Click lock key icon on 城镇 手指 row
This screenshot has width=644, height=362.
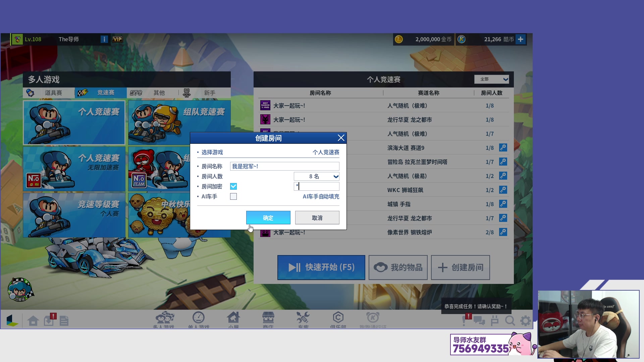point(503,204)
